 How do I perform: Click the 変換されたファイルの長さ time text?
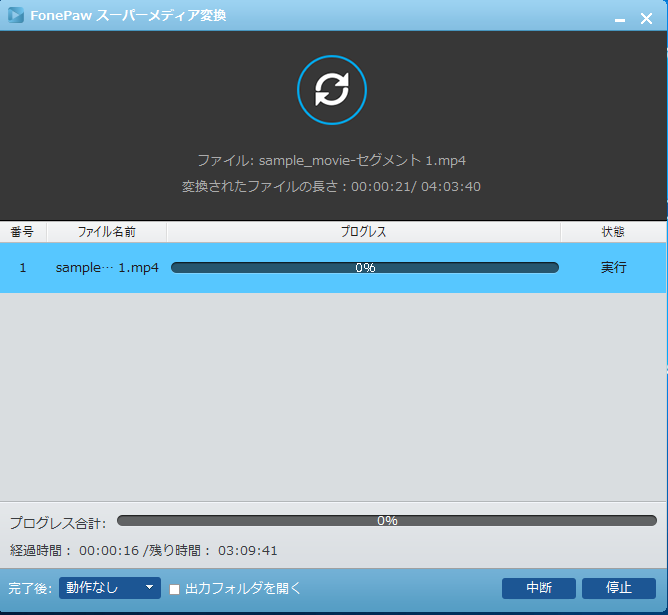[x=331, y=187]
